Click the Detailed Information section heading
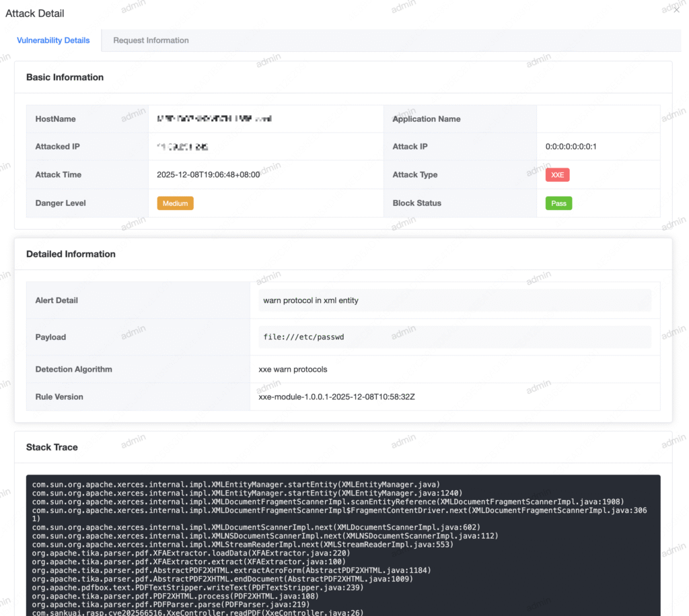This screenshot has height=616, width=689. [71, 254]
